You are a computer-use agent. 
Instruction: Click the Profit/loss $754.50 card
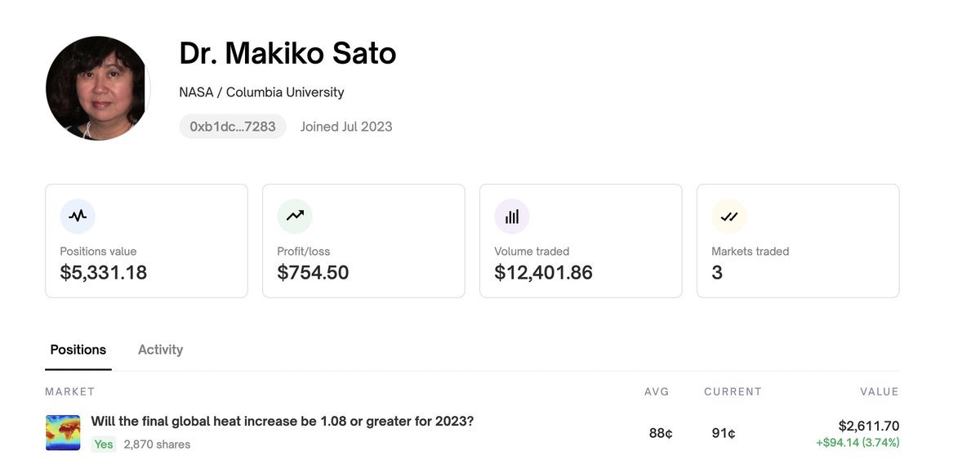coord(363,240)
